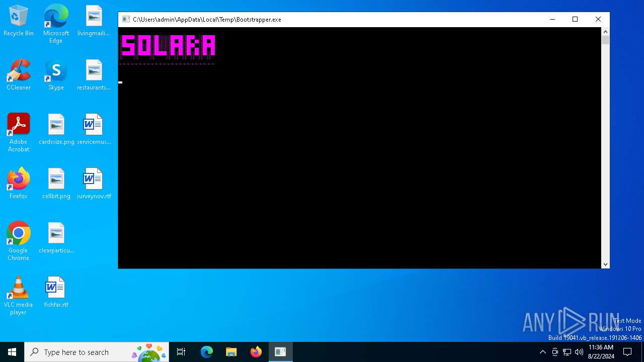Click the taskbar search box
The image size is (644, 362).
tap(97, 352)
